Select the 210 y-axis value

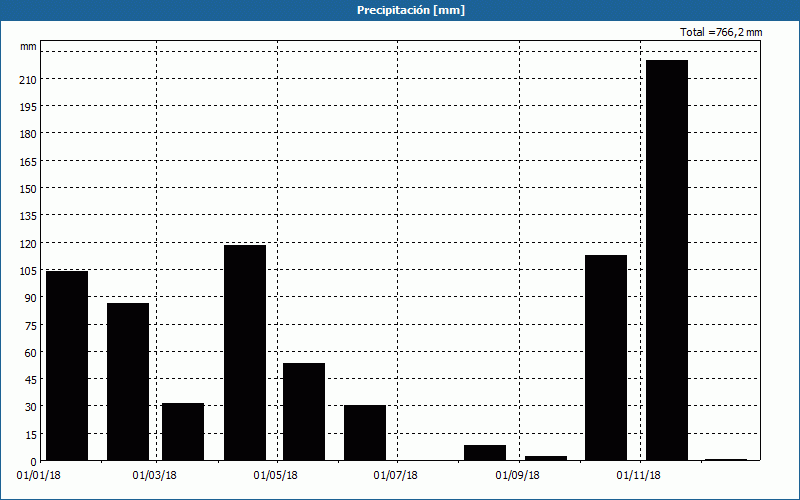29,80
